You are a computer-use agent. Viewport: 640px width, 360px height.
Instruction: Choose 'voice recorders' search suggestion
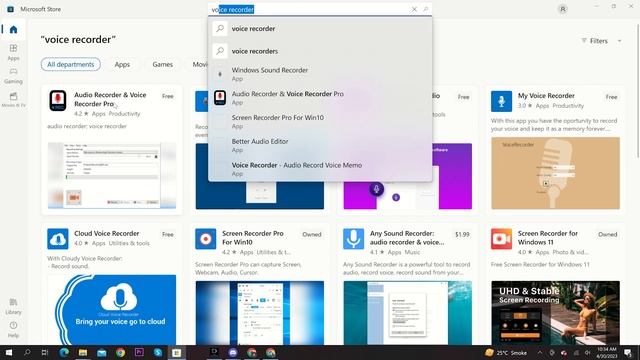[320, 51]
